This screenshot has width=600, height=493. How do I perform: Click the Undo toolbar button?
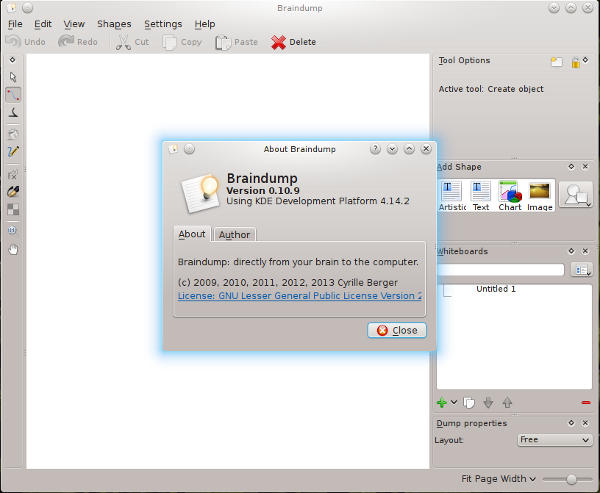click(26, 42)
